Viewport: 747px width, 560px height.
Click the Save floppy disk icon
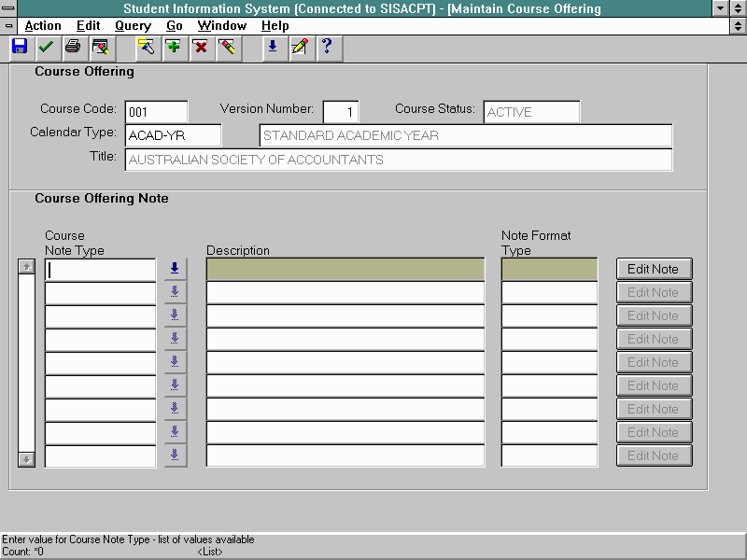coord(20,47)
